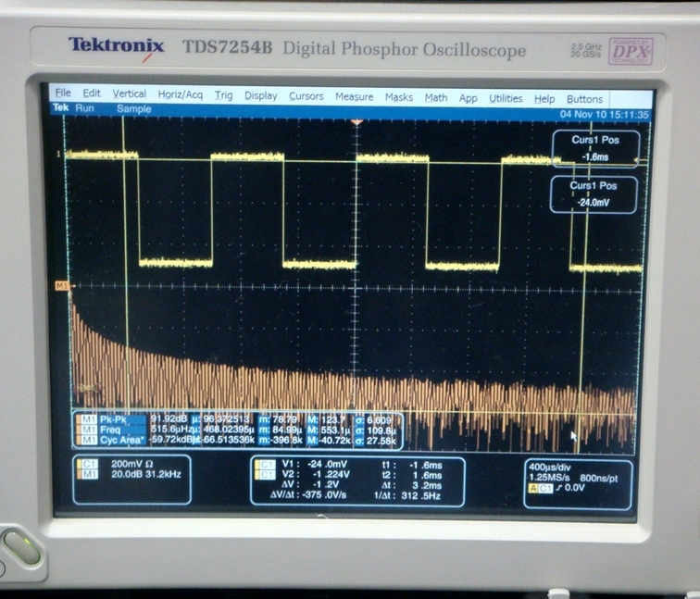Click the standard deviation 6.609 value
700x599 pixels.
click(x=379, y=420)
